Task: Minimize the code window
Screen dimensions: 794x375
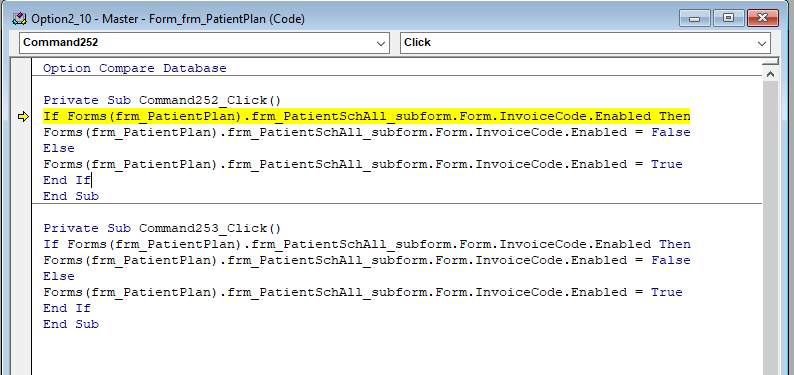Action: 694,19
